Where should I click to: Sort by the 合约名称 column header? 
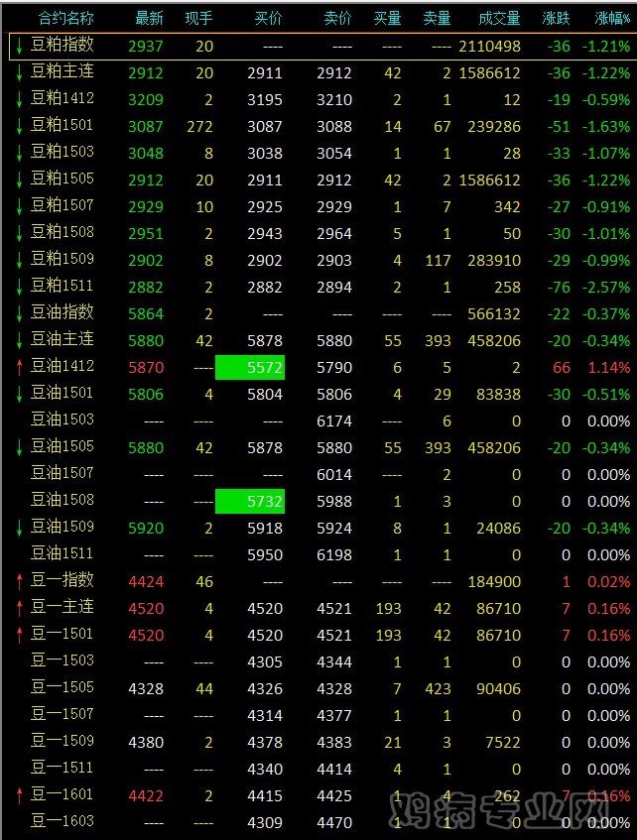coord(65,19)
